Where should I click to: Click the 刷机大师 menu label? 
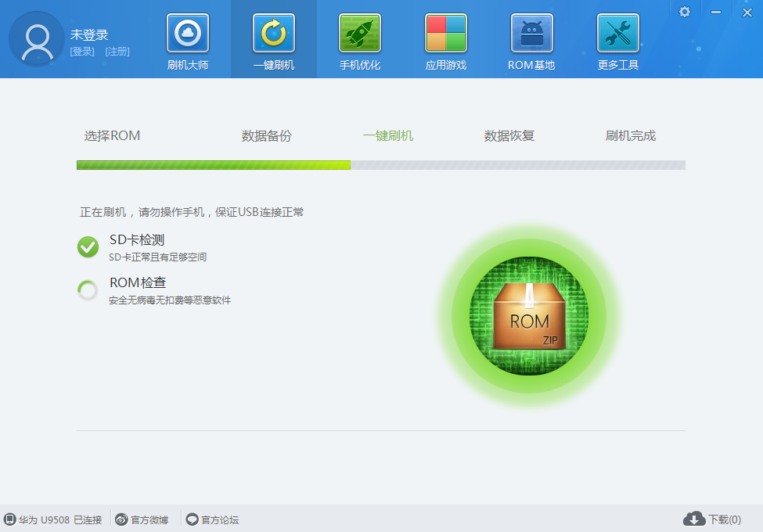pos(188,65)
